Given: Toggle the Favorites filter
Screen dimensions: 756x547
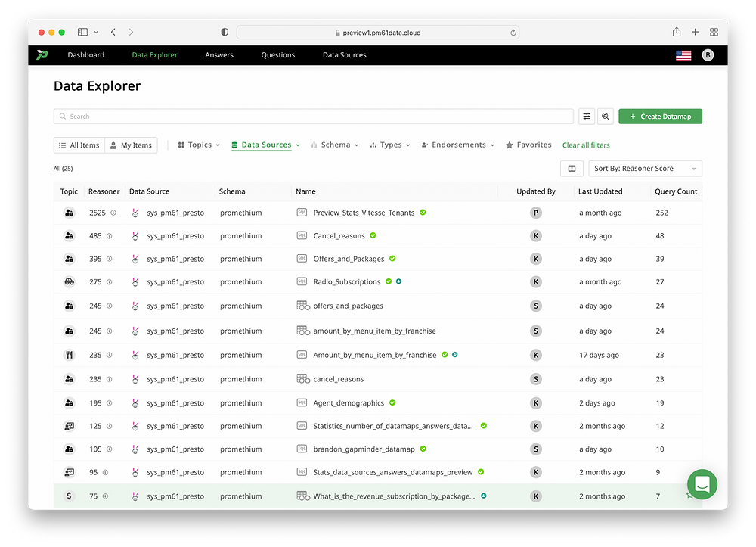Looking at the screenshot, I should tap(528, 145).
